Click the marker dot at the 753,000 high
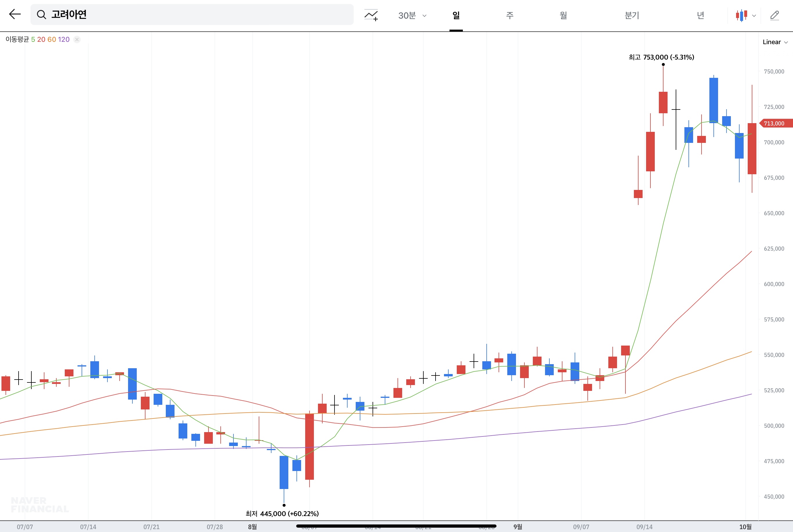The image size is (793, 532). [x=663, y=64]
